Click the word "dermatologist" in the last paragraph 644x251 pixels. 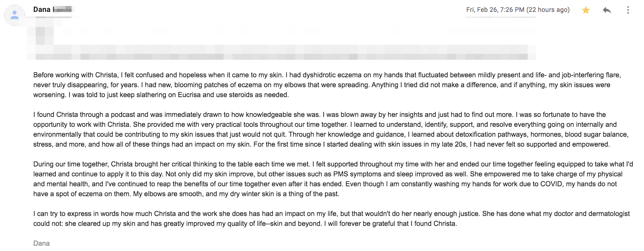(609, 214)
